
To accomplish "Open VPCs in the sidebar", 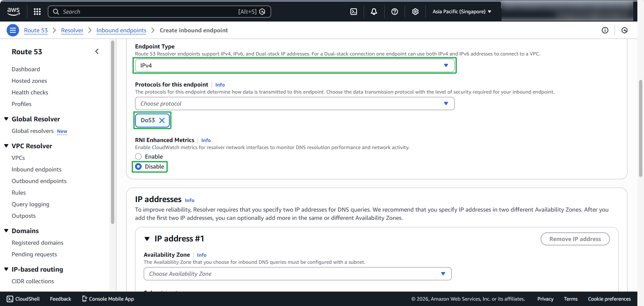I will pyautogui.click(x=18, y=158).
